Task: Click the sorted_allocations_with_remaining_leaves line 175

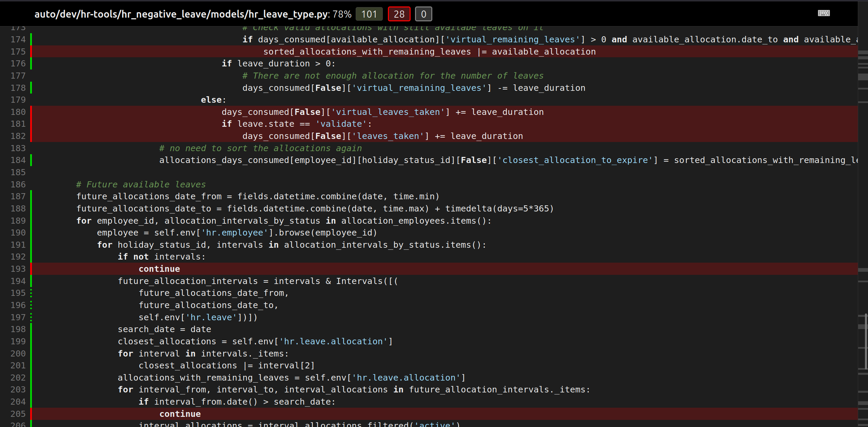Action: point(367,52)
